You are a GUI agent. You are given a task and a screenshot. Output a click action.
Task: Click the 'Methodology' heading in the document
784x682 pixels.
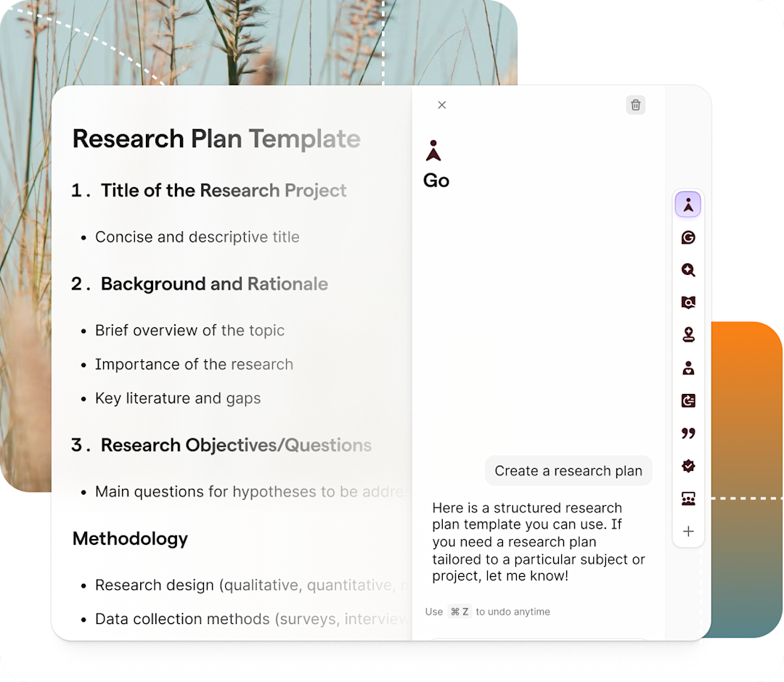click(x=130, y=538)
